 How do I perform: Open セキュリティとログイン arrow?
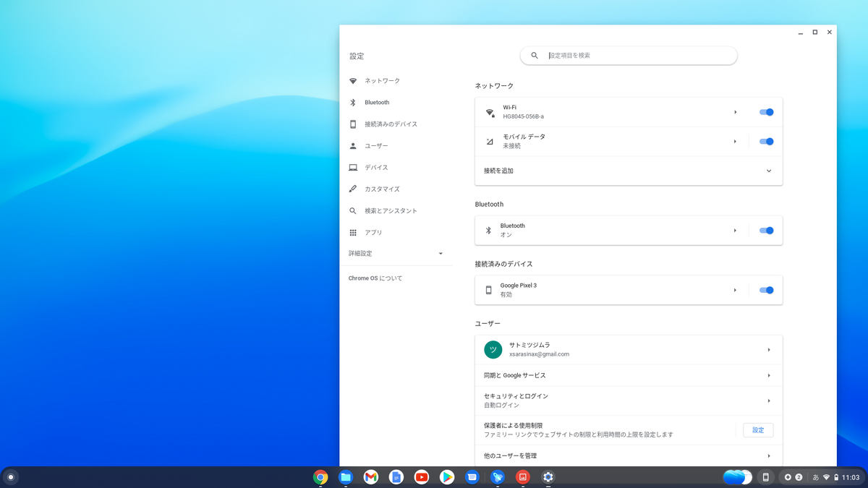(x=769, y=401)
